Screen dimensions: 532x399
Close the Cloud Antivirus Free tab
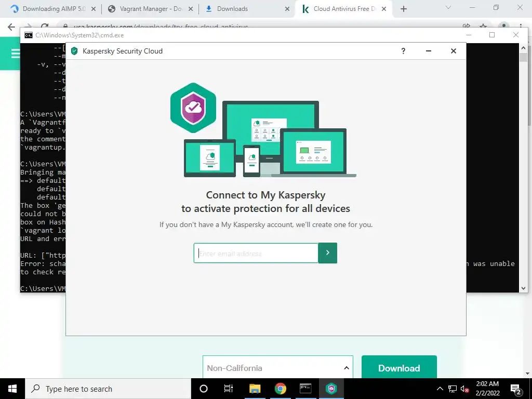(384, 9)
